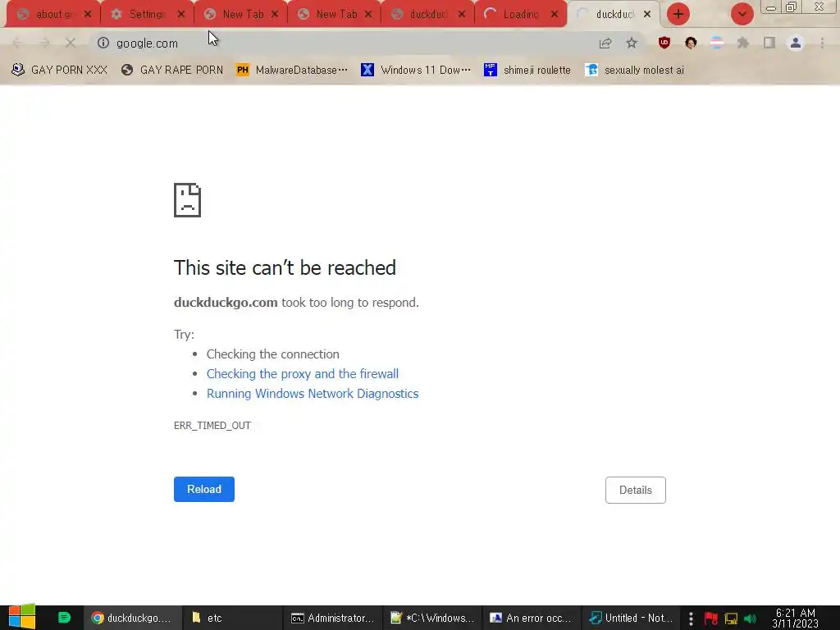Open the extension with the round avatar icon

[x=691, y=43]
